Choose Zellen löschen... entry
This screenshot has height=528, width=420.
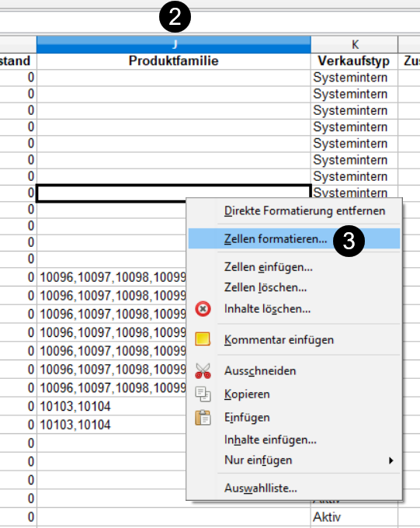pos(266,287)
